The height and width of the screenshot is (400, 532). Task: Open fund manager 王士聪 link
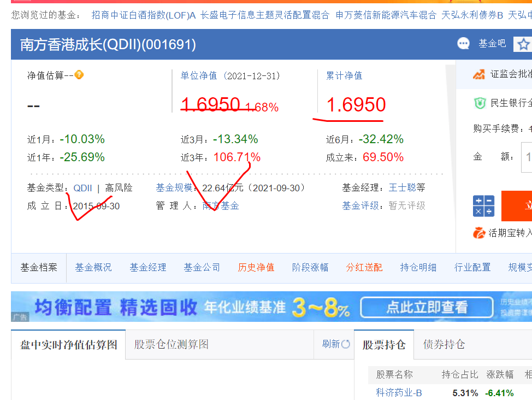(402, 187)
